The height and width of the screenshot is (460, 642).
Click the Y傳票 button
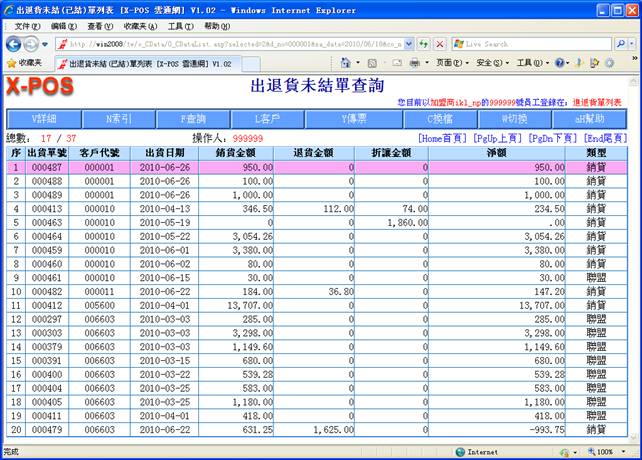coord(354,118)
